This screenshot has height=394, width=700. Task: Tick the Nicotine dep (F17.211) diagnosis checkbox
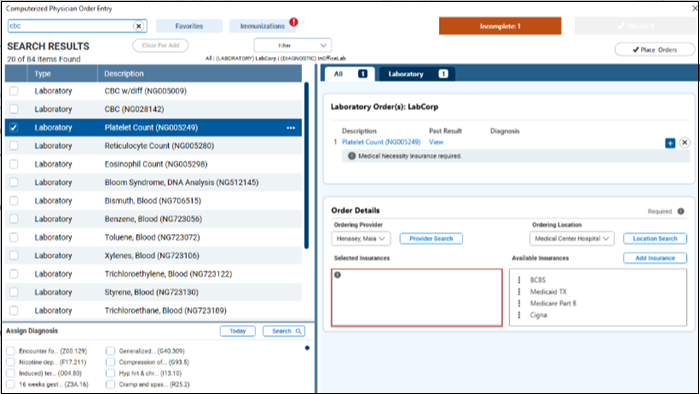point(11,362)
